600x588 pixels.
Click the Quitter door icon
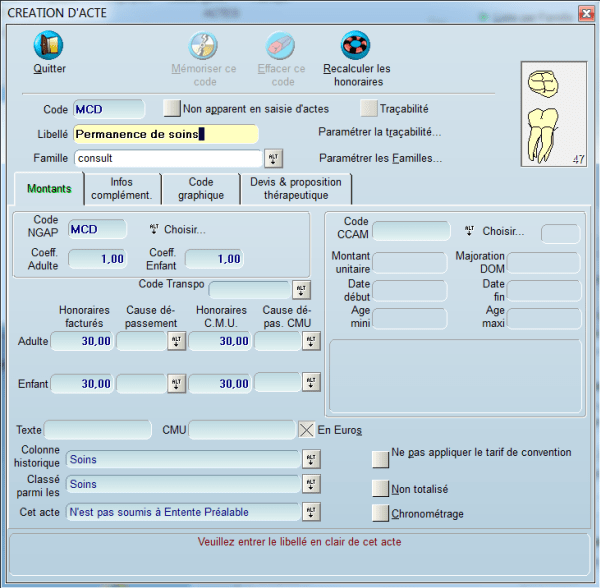click(x=48, y=46)
